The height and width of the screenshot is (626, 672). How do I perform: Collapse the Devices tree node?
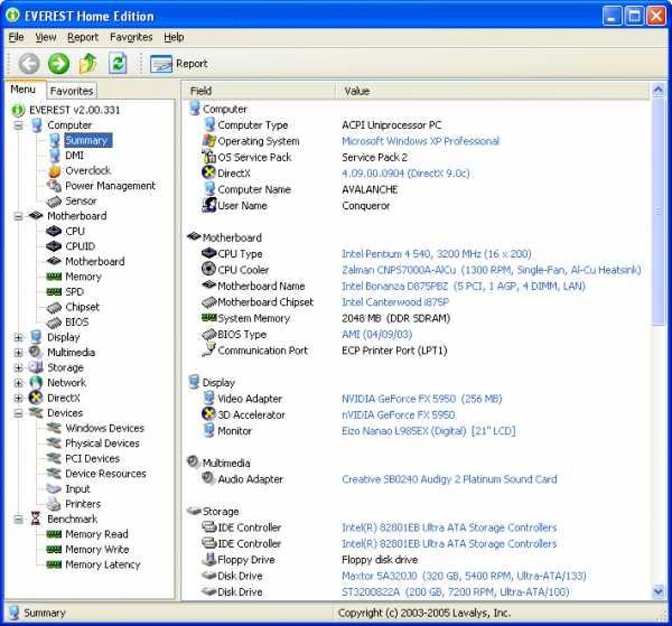18,413
